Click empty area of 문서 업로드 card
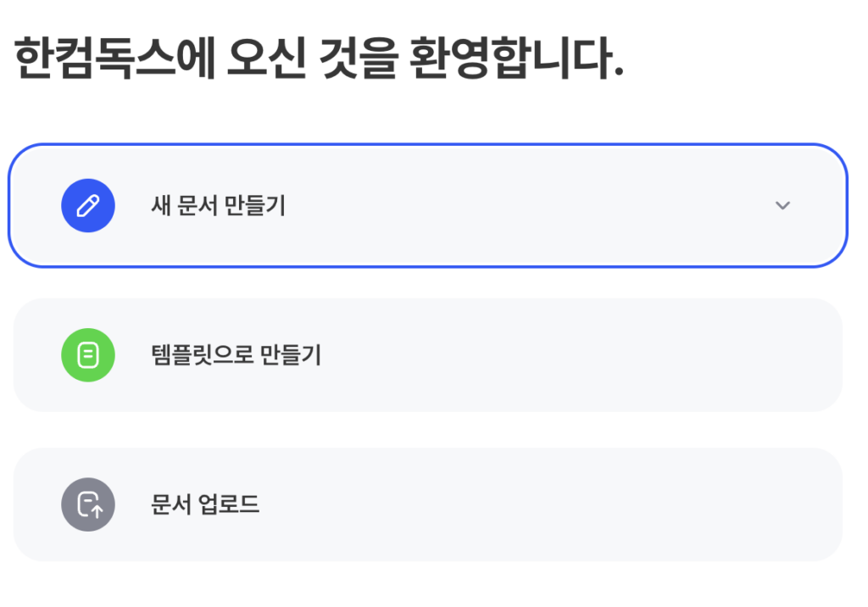 551,504
